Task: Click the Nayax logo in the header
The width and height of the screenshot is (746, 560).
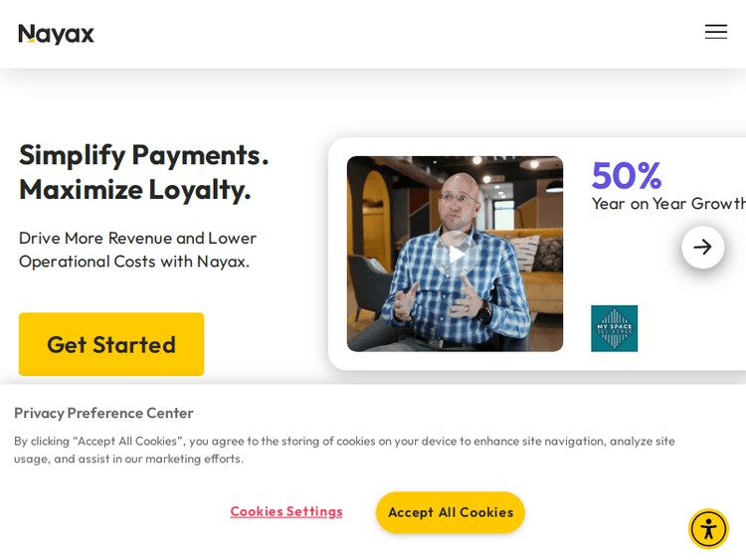Action: tap(57, 34)
